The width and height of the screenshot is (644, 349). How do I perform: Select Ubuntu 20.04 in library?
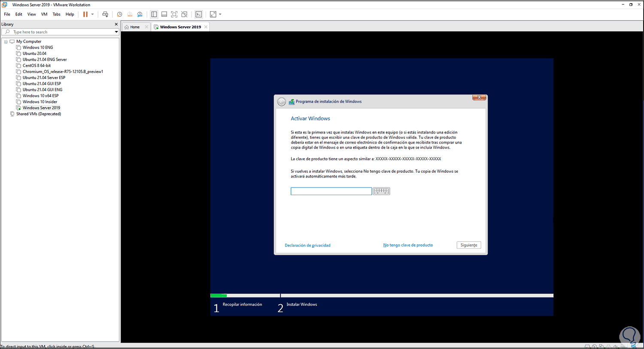point(34,53)
